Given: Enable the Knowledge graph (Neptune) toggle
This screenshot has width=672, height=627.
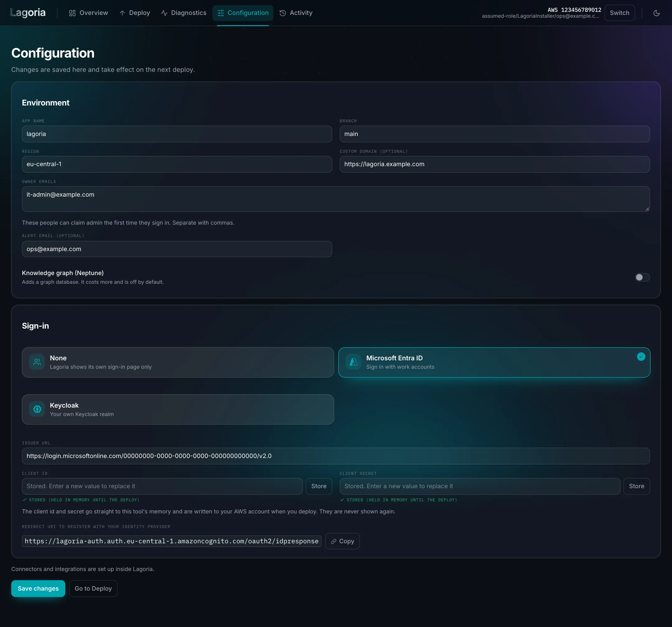Looking at the screenshot, I should coord(642,277).
